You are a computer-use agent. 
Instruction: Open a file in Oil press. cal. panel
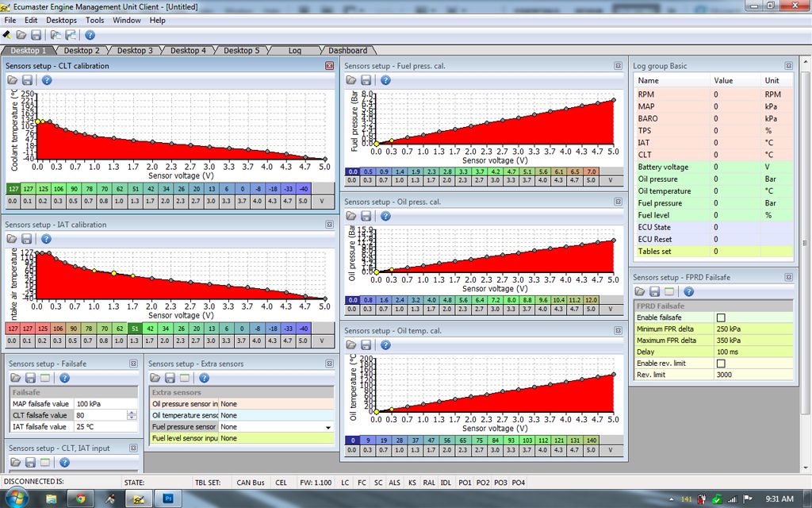pyautogui.click(x=351, y=216)
